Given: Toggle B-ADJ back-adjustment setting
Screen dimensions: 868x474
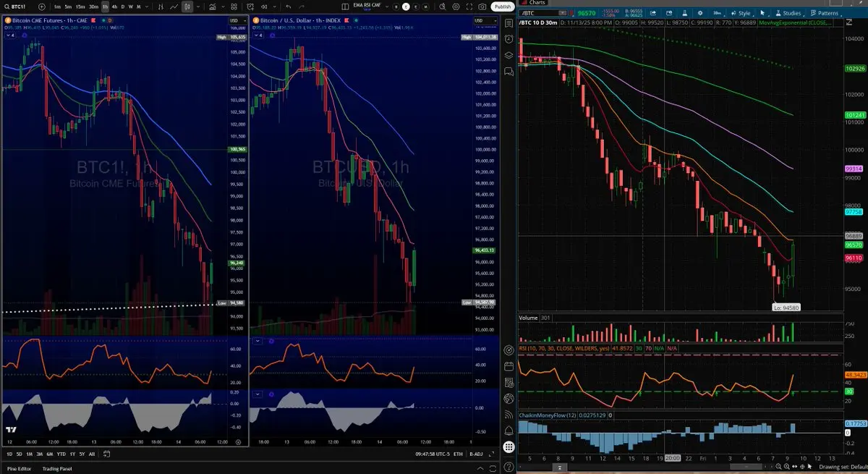Looking at the screenshot, I should point(476,454).
